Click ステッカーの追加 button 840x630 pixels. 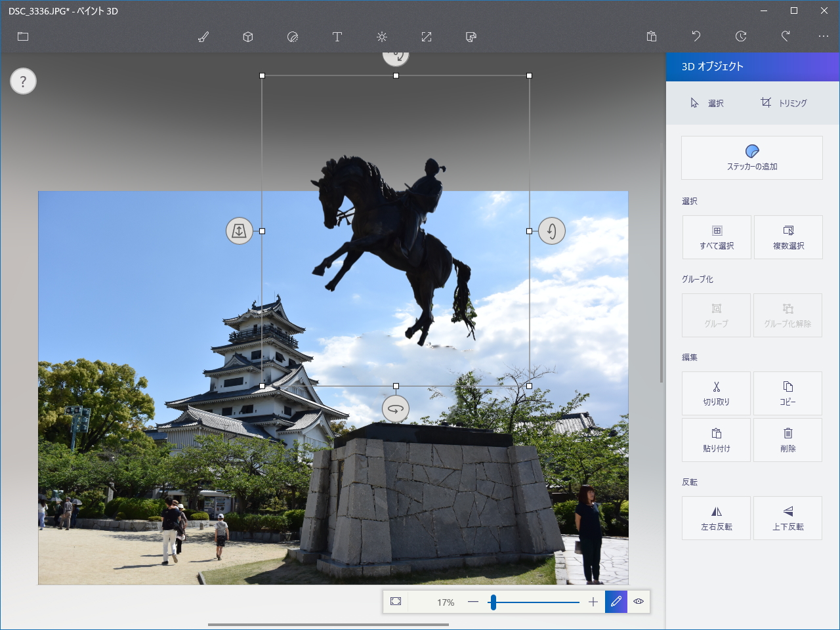pyautogui.click(x=752, y=158)
